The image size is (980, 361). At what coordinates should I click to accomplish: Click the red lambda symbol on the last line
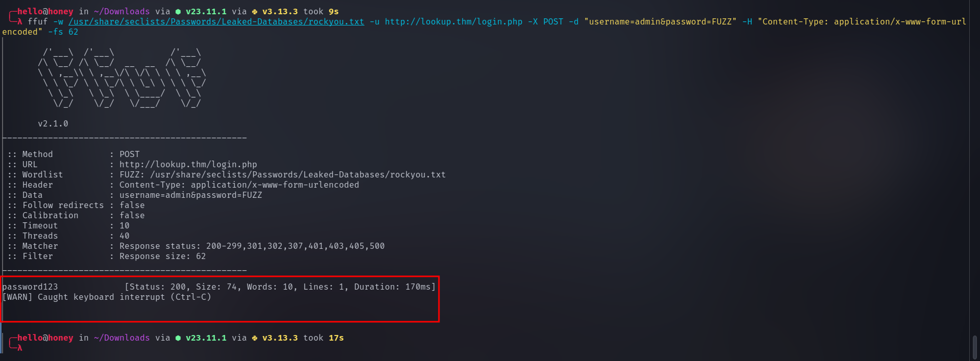[20, 348]
